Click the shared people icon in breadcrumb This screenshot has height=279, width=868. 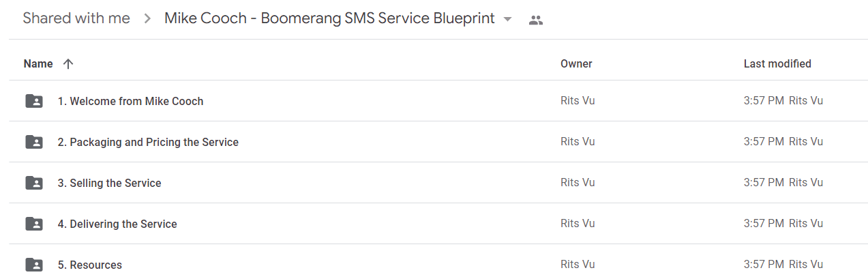536,20
